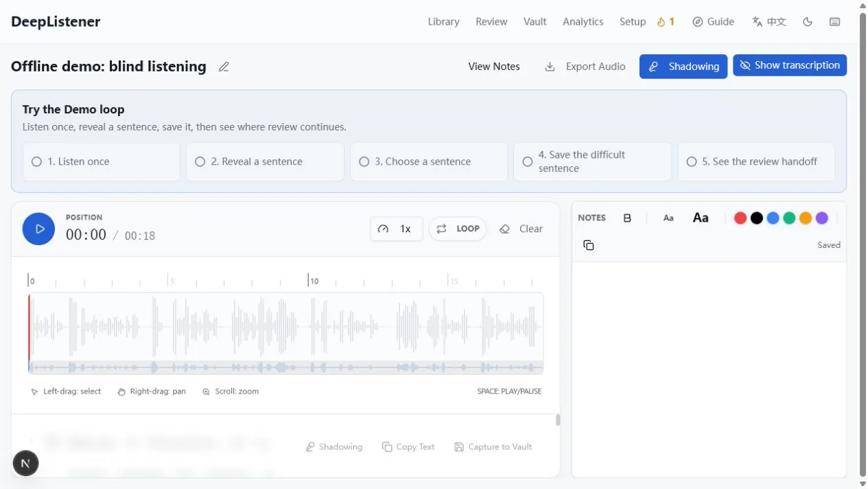The height and width of the screenshot is (489, 868).
Task: Pick the purple note color
Action: 822,218
